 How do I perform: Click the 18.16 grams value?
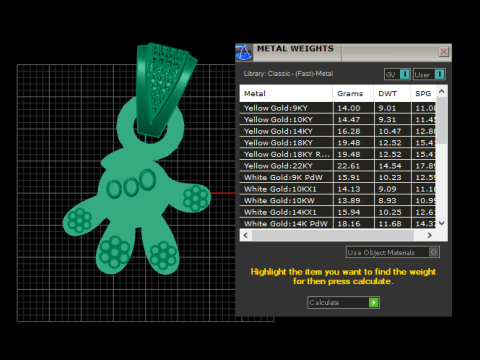pyautogui.click(x=349, y=223)
